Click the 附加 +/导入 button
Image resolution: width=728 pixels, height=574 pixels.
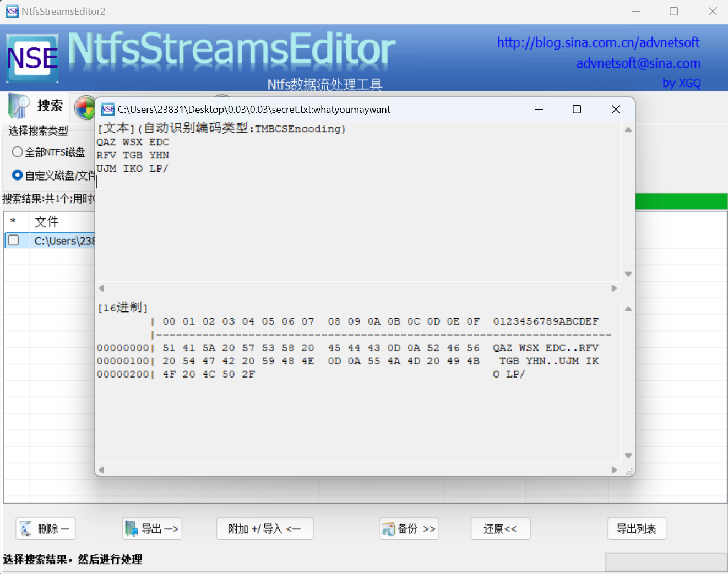click(x=265, y=529)
